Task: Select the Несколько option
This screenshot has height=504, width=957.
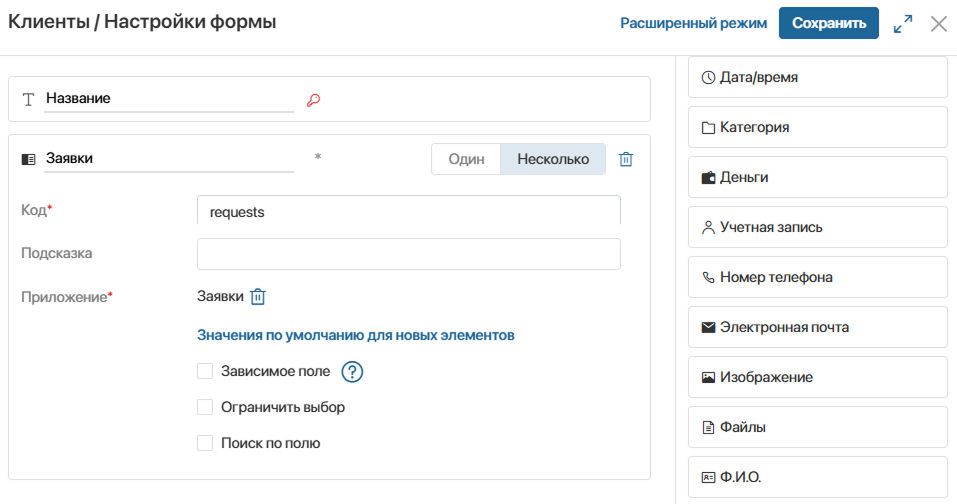Action: (x=553, y=159)
